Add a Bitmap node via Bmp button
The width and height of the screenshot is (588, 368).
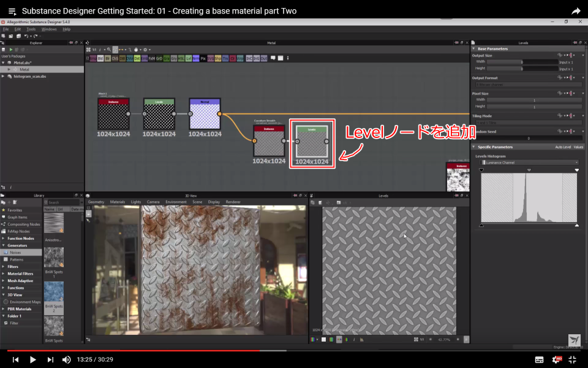[x=93, y=58]
